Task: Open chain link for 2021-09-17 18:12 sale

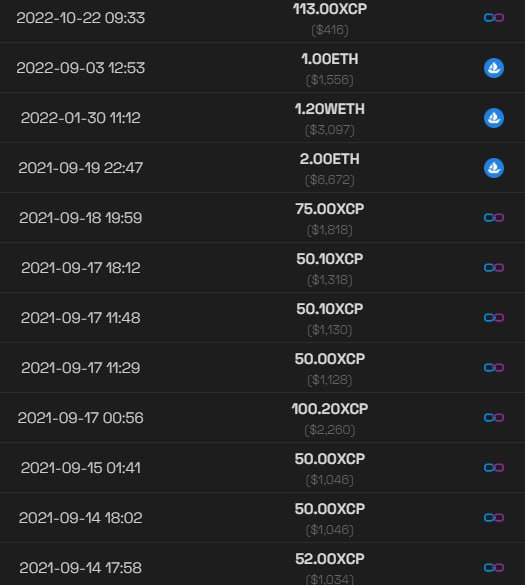Action: (x=494, y=268)
